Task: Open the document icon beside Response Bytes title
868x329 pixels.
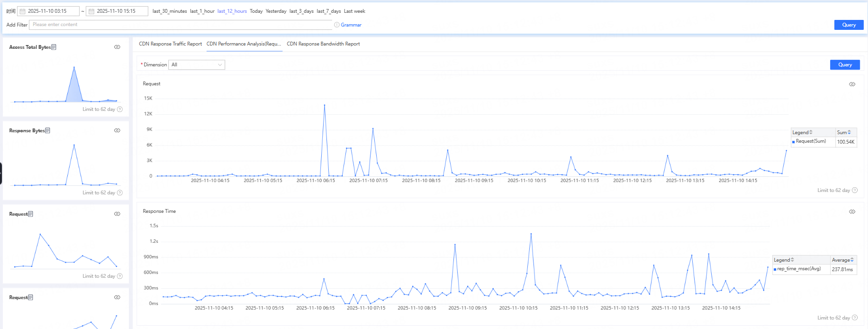Action: tap(47, 130)
